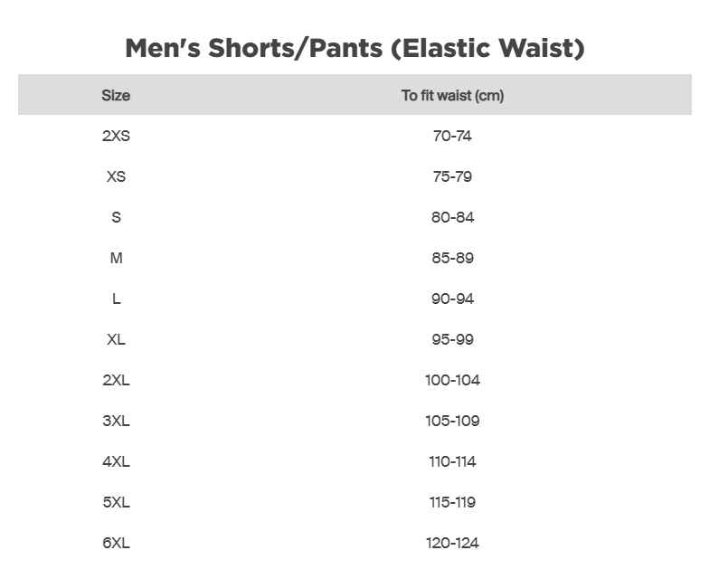Click the Men's Shorts/Pants (Elastic Waist) title
The width and height of the screenshot is (719, 588).
[355, 48]
